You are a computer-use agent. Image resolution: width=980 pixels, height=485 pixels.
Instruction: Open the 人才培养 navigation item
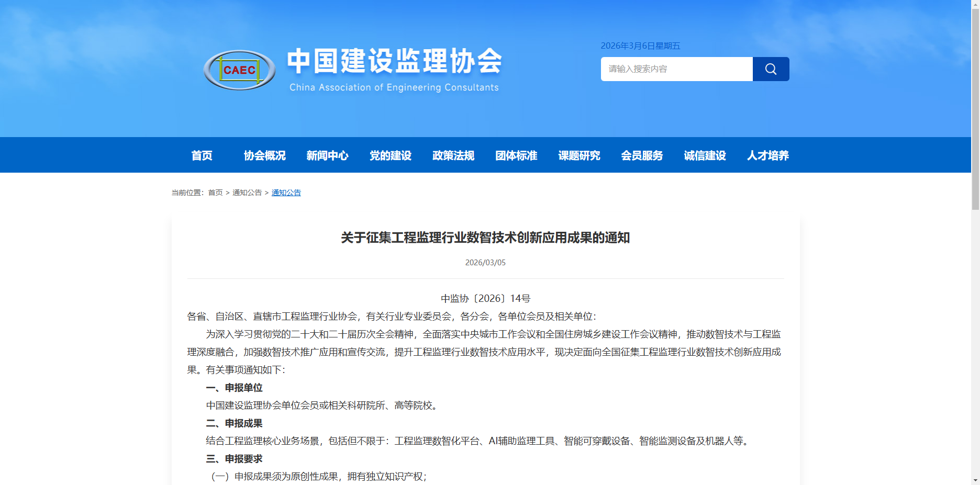(x=767, y=155)
